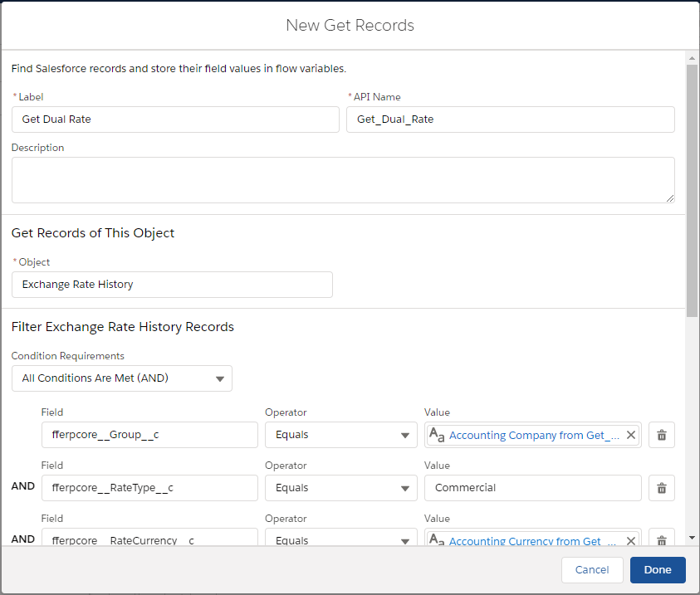The width and height of the screenshot is (700, 595).
Task: Delete the fferpcore__RateType__c condition row
Action: click(662, 488)
